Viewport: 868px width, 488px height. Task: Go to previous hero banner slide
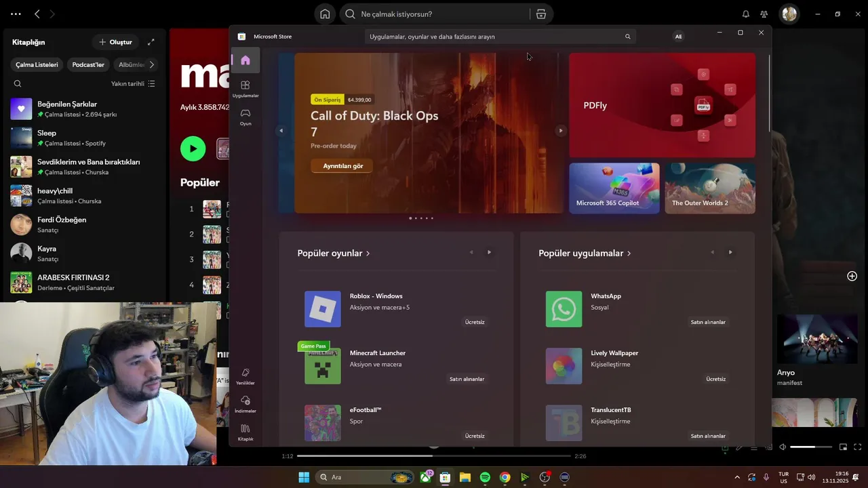point(281,131)
